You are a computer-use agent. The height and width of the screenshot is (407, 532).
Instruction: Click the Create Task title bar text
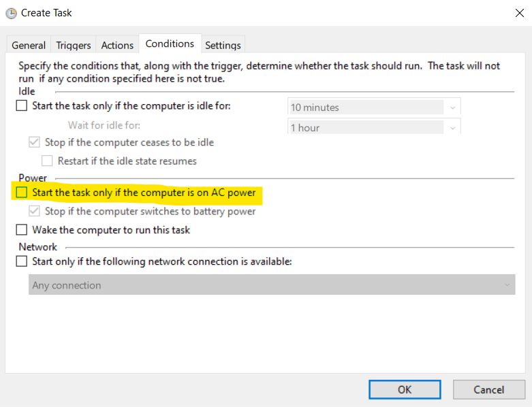[46, 13]
